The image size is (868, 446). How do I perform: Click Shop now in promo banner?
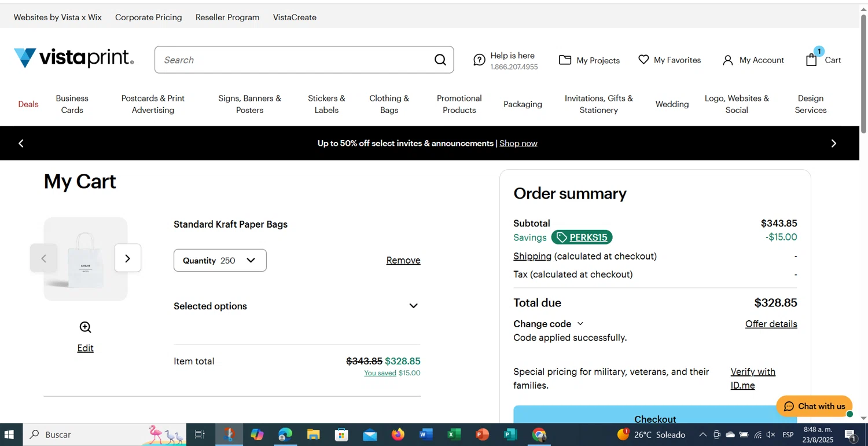pyautogui.click(x=518, y=143)
